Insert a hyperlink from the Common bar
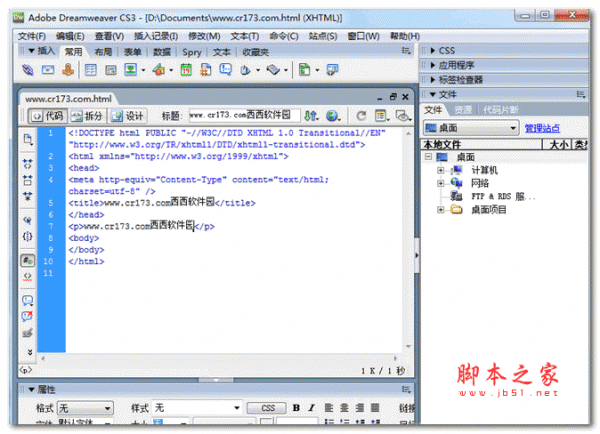Image resolution: width=600 pixels, height=434 pixels. [x=28, y=70]
